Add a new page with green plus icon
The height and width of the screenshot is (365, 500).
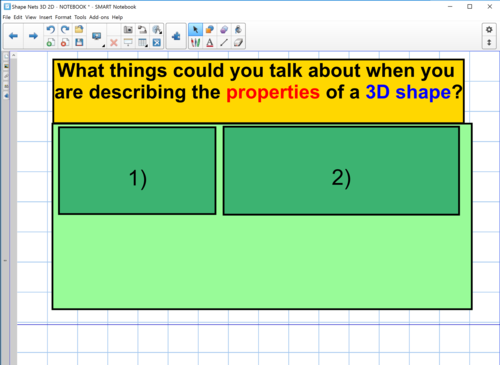51,42
